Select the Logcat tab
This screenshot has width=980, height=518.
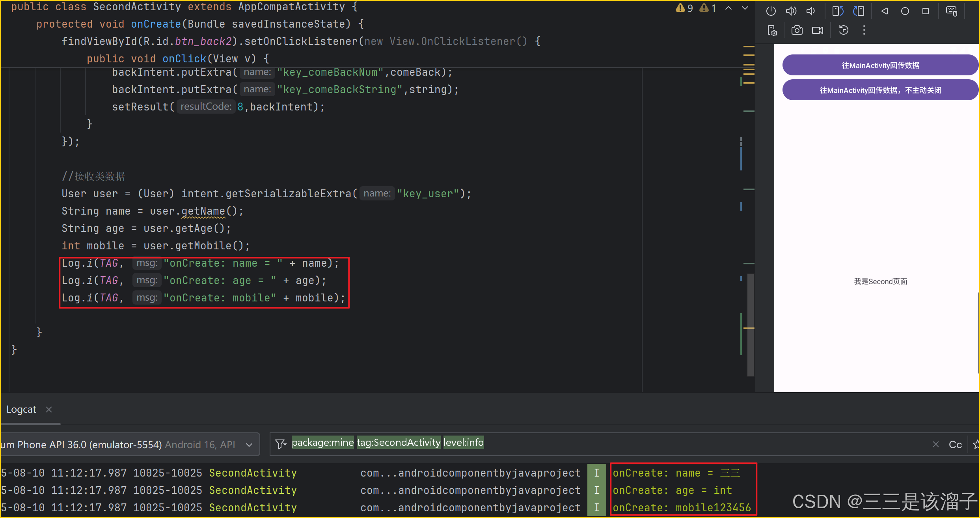click(x=21, y=410)
